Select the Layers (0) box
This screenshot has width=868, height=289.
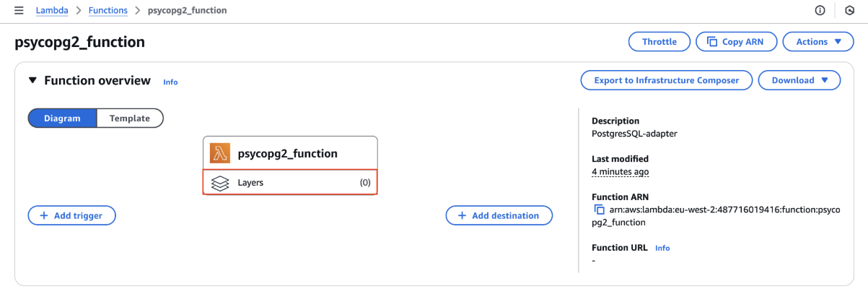coord(290,183)
